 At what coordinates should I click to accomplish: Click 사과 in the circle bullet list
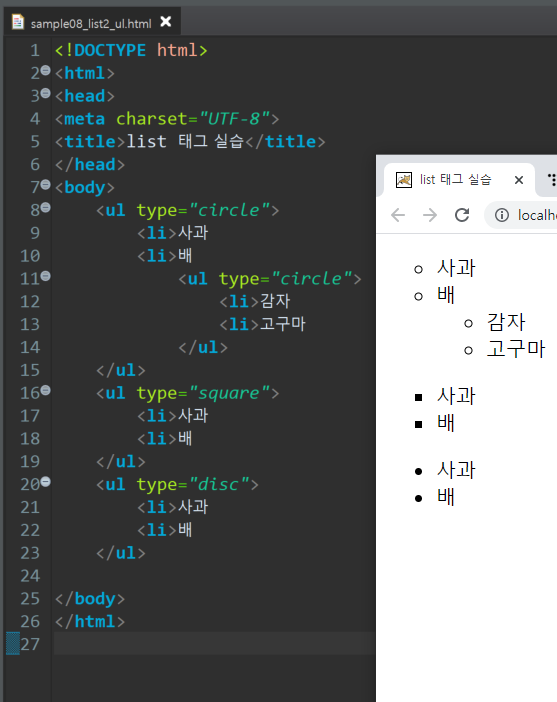pos(456,268)
